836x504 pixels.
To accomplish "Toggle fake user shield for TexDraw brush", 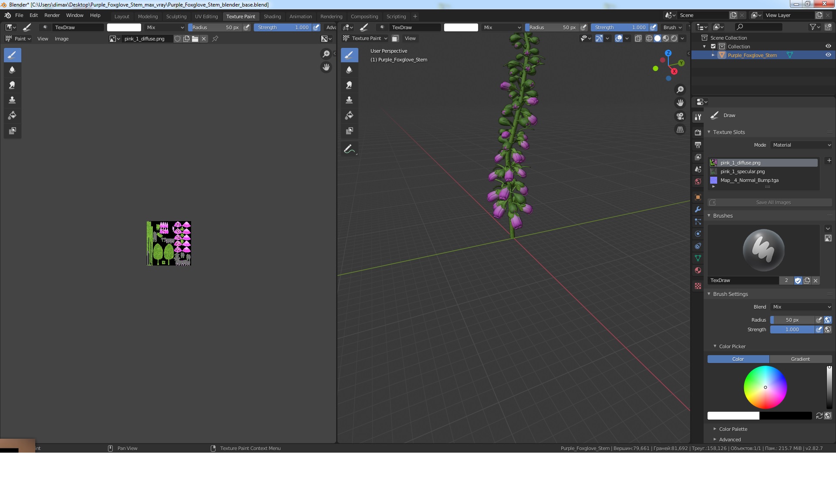I will coord(798,281).
